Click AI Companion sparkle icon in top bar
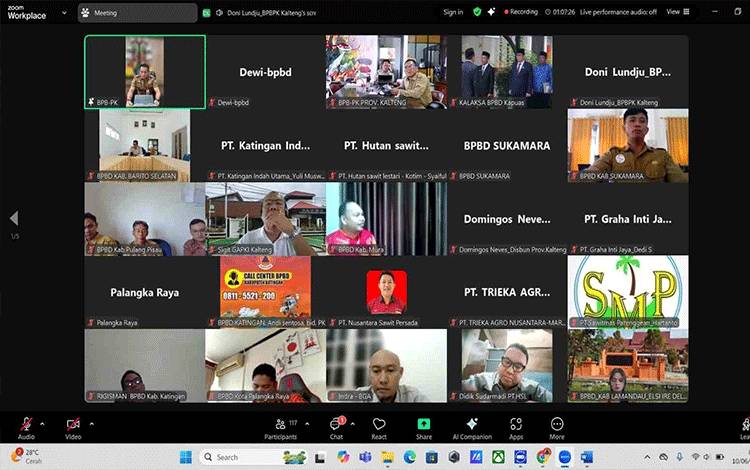 pos(491,11)
